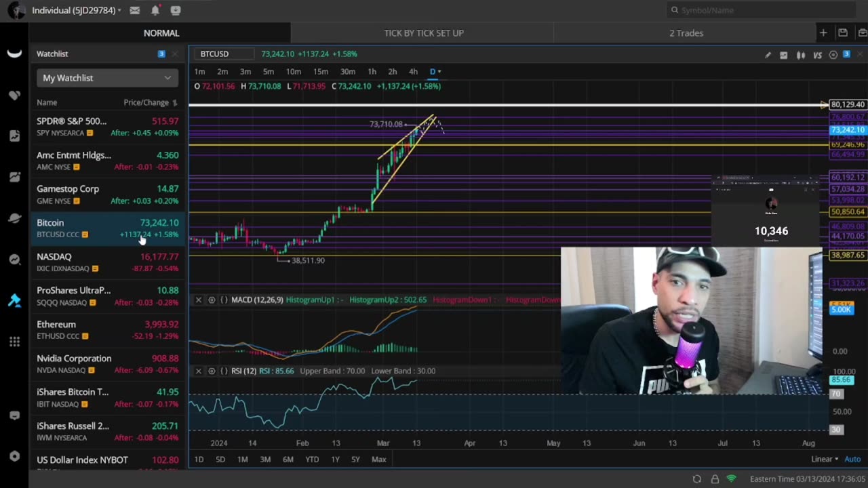Image resolution: width=868 pixels, height=488 pixels.
Task: Expand the My Watchlist dropdown
Action: pos(107,78)
